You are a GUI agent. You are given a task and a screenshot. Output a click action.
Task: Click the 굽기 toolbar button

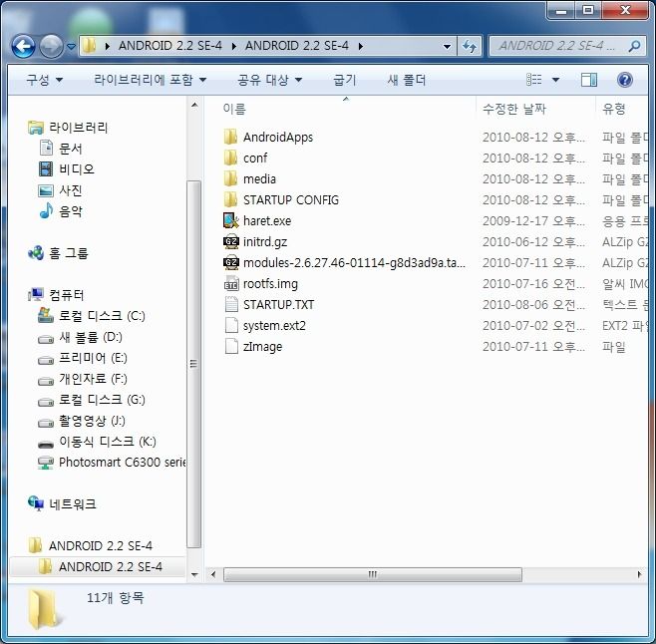[344, 80]
